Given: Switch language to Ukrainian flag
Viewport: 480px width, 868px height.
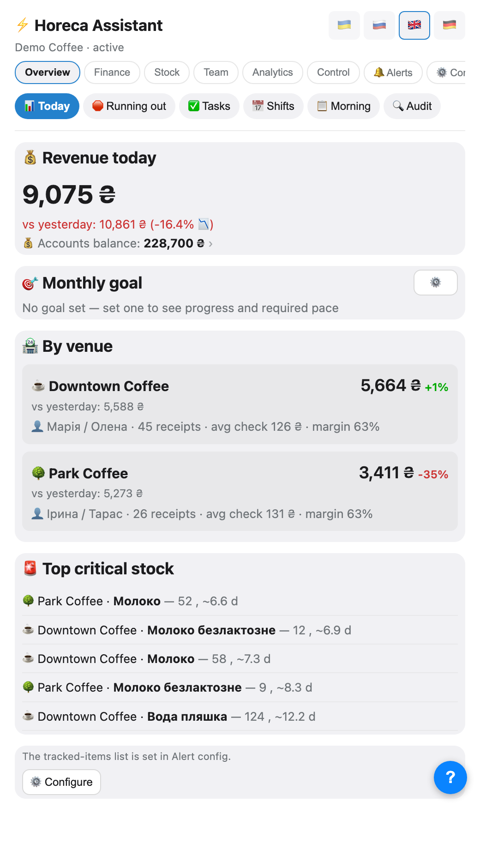Looking at the screenshot, I should [344, 25].
